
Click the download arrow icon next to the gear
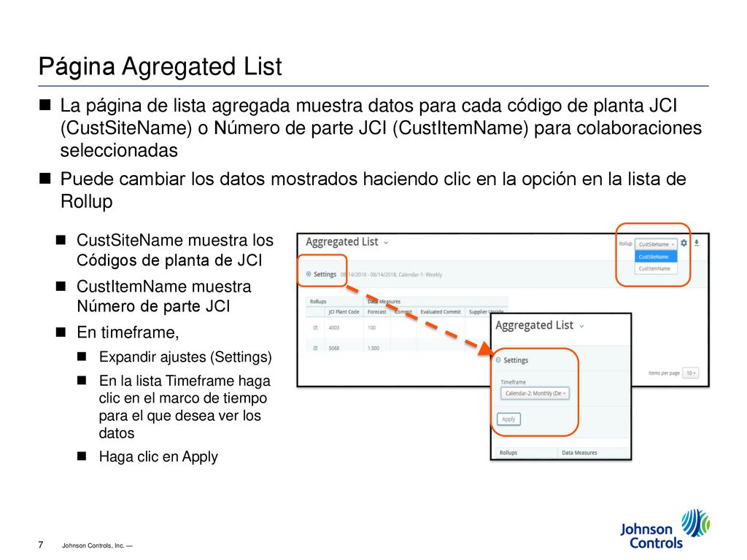coord(697,243)
